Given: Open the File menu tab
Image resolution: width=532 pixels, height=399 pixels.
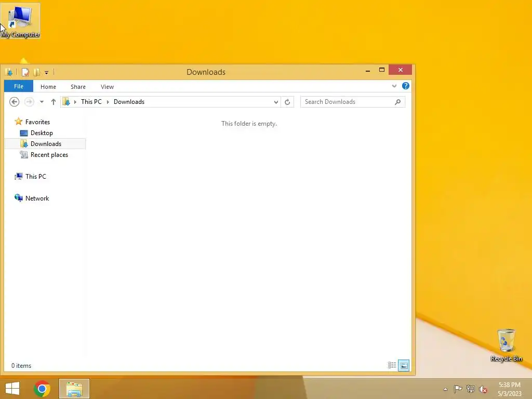Looking at the screenshot, I should tap(19, 86).
